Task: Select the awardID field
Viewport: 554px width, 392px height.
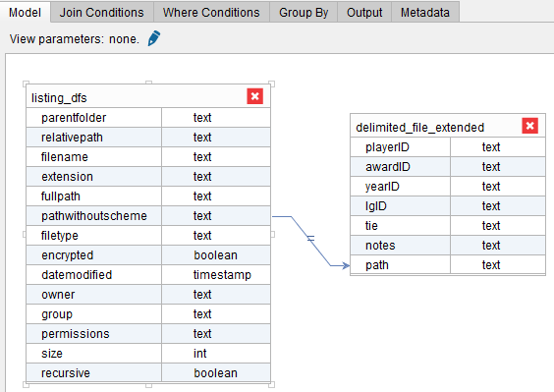Action: 401,167
